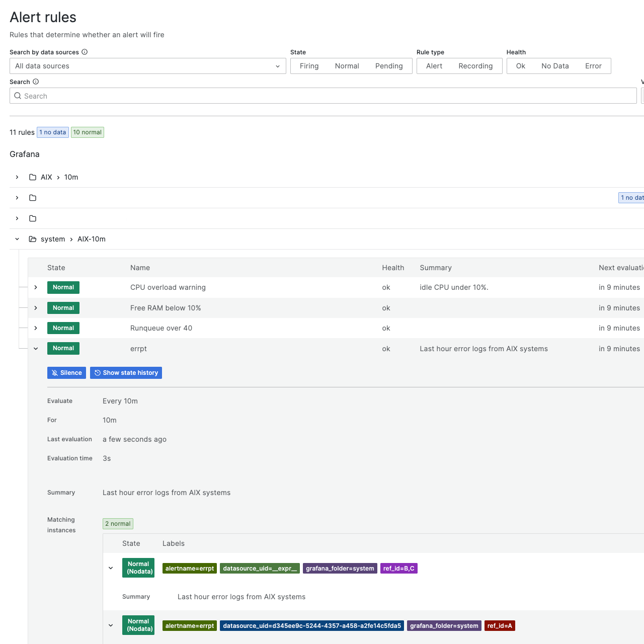Choose the Alert rule type filter

pos(434,66)
